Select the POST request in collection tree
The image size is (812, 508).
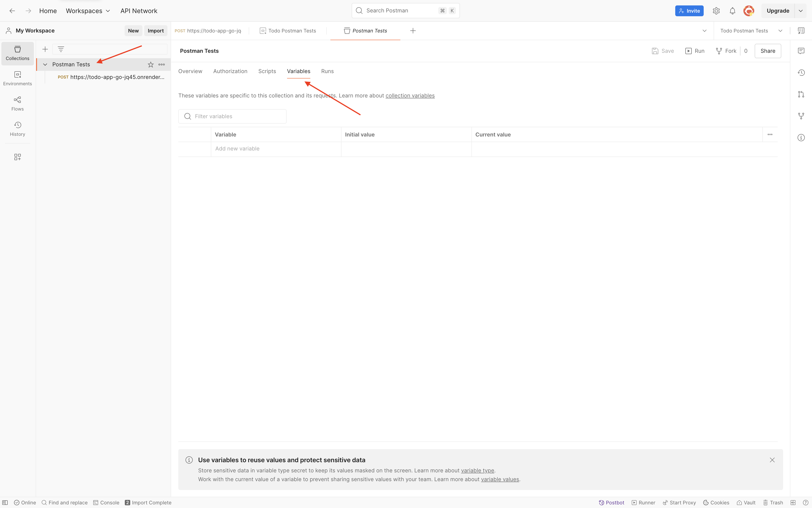(111, 77)
